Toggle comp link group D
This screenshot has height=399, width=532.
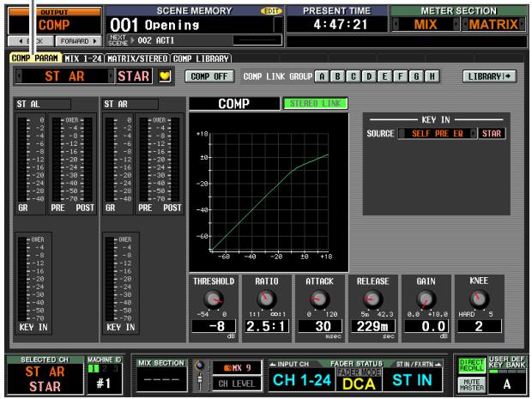[369, 76]
